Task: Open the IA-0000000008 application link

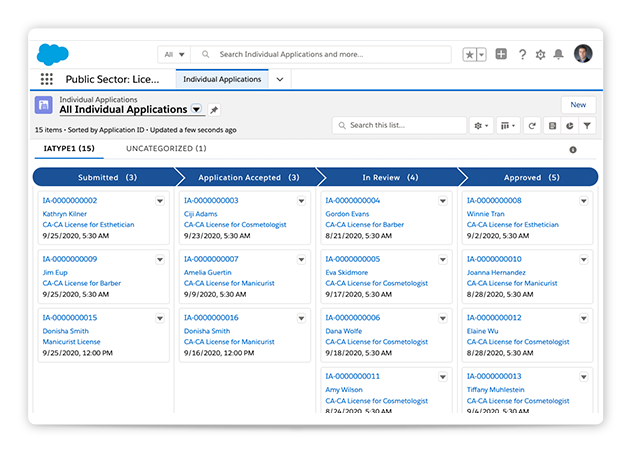Action: pos(493,200)
